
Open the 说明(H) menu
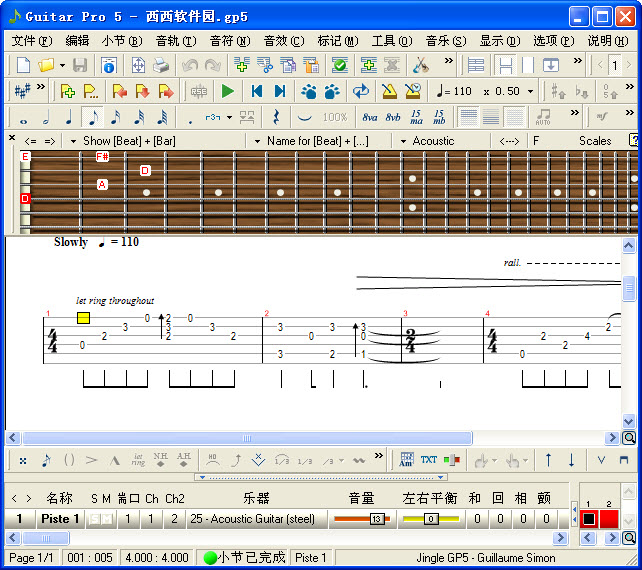pyautogui.click(x=608, y=41)
